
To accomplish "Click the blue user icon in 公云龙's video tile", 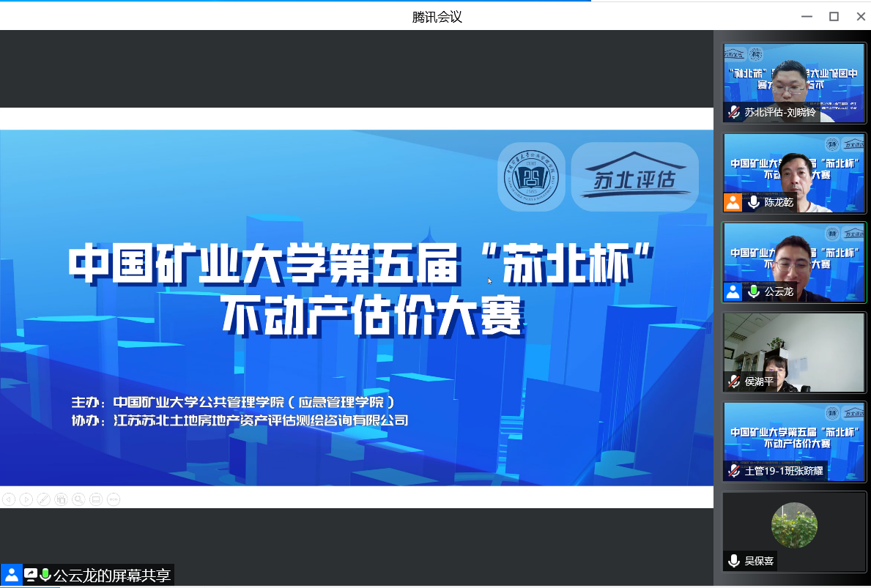I will [x=733, y=291].
